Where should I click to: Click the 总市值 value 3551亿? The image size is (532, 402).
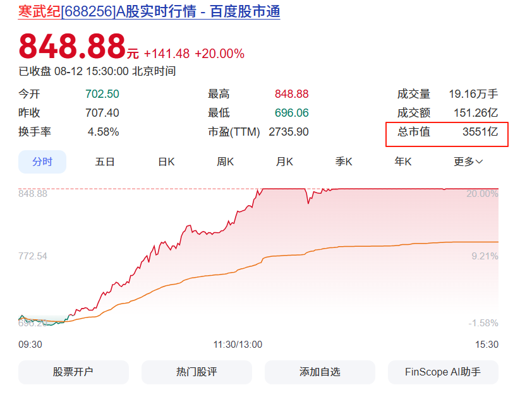point(480,131)
